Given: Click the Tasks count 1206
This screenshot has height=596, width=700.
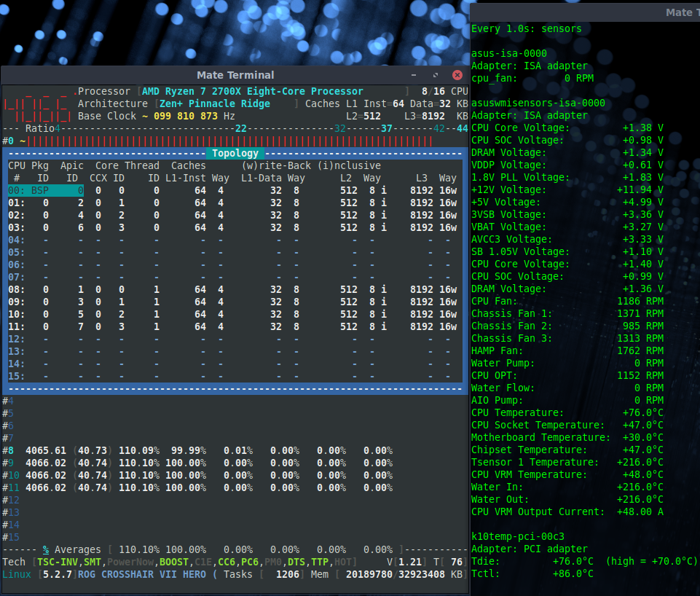Looking at the screenshot, I should [x=288, y=575].
